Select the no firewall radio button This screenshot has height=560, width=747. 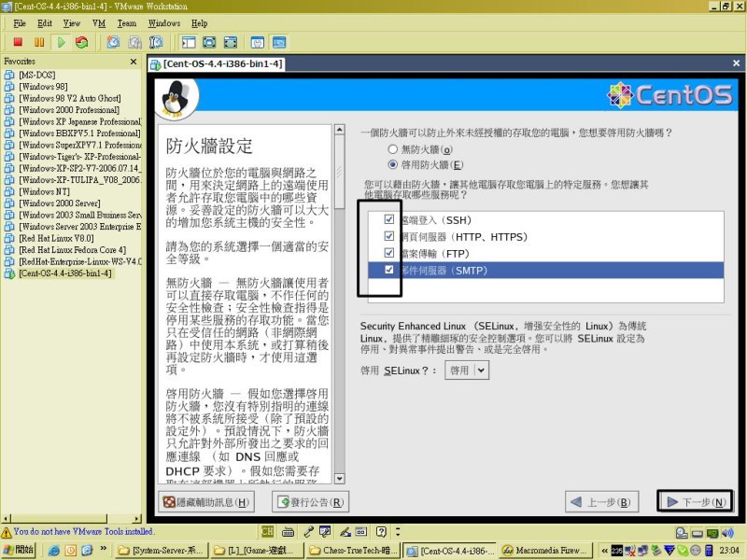pos(392,149)
